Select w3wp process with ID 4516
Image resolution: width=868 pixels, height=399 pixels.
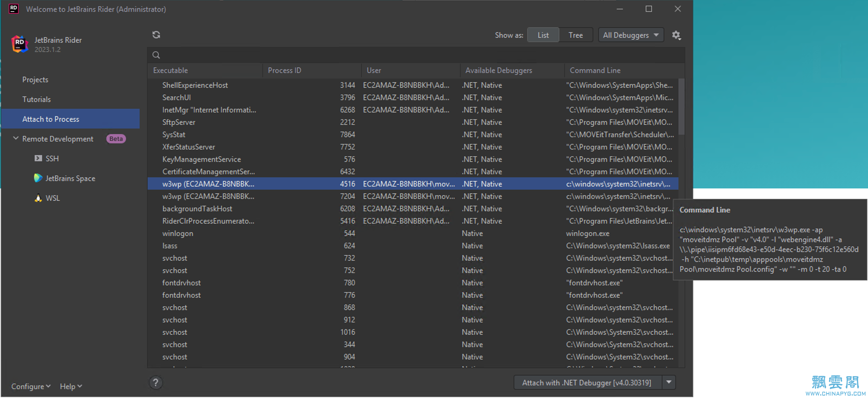click(413, 184)
